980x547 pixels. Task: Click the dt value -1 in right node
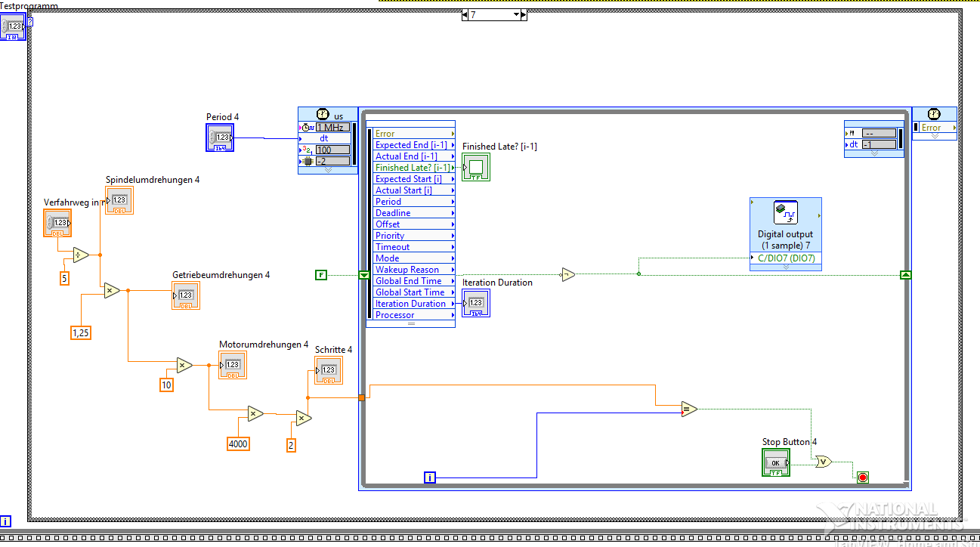click(879, 144)
